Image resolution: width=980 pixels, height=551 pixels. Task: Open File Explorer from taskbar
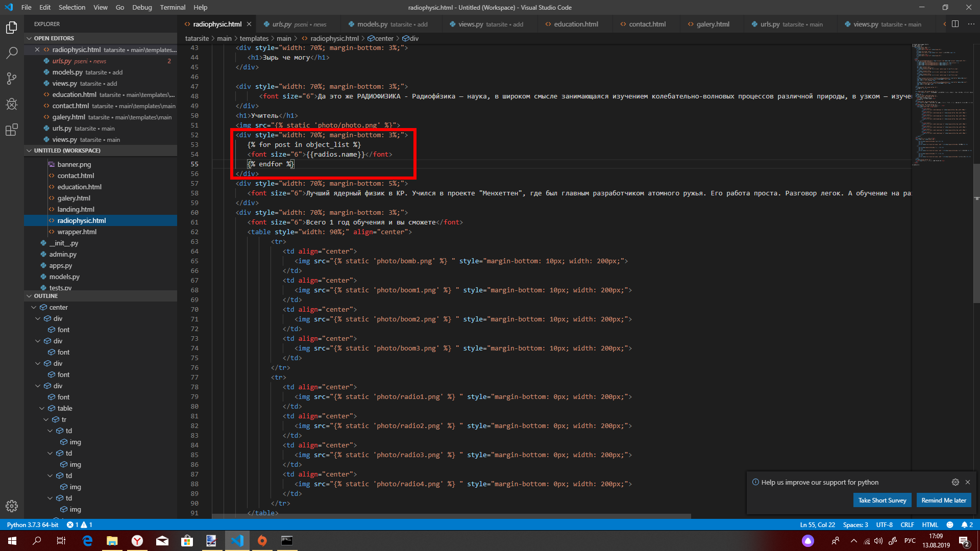(112, 541)
